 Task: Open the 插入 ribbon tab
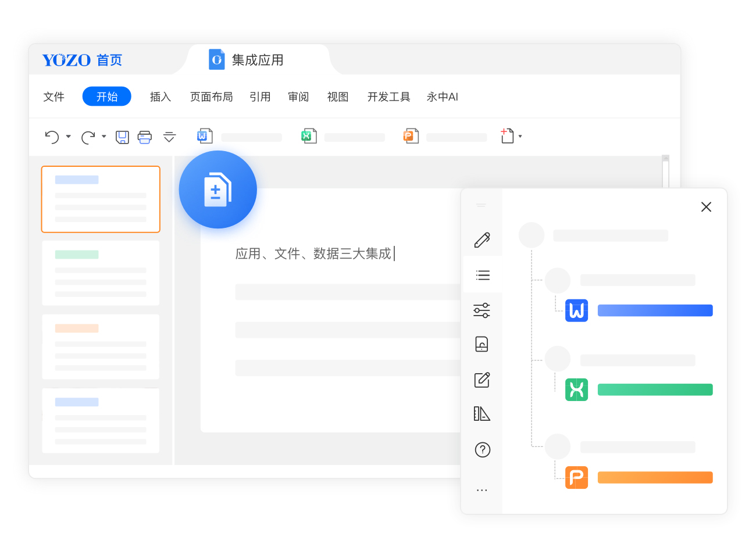[161, 96]
